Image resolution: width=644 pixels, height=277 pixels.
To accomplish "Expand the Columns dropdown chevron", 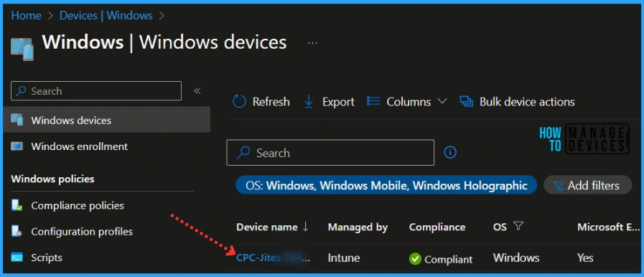I will (x=442, y=101).
